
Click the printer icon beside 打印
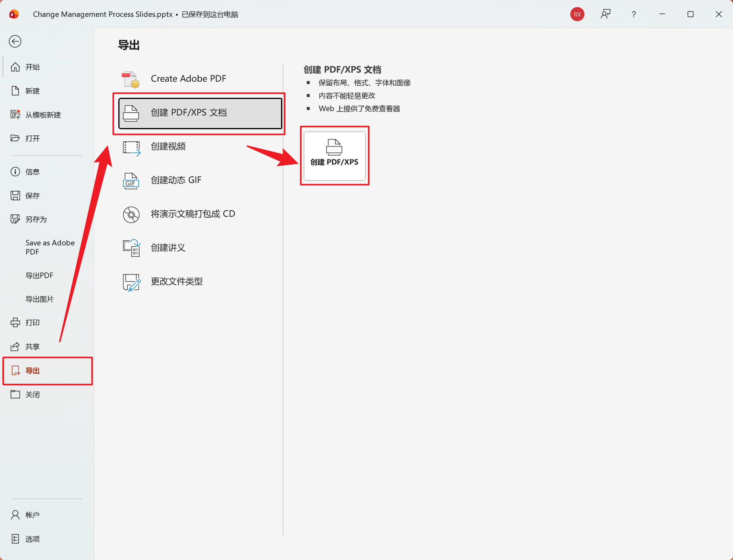pyautogui.click(x=15, y=322)
